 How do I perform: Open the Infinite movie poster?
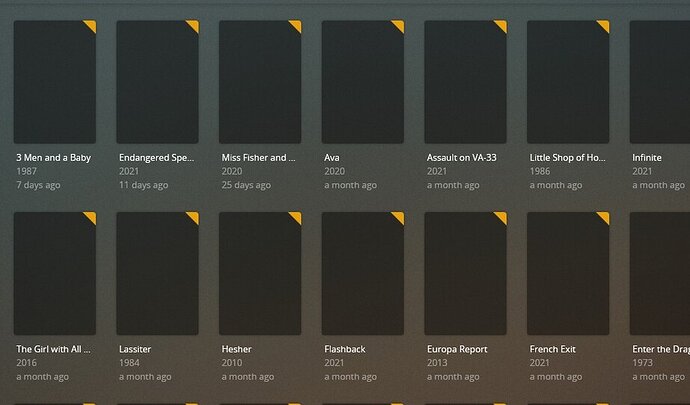tap(660, 82)
